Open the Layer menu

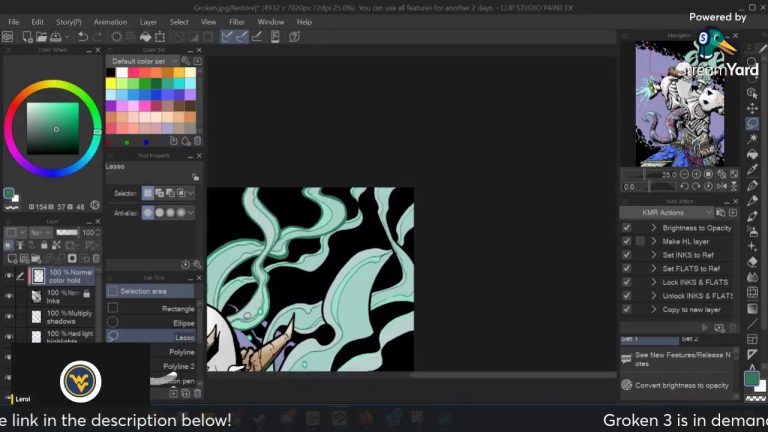pos(148,22)
